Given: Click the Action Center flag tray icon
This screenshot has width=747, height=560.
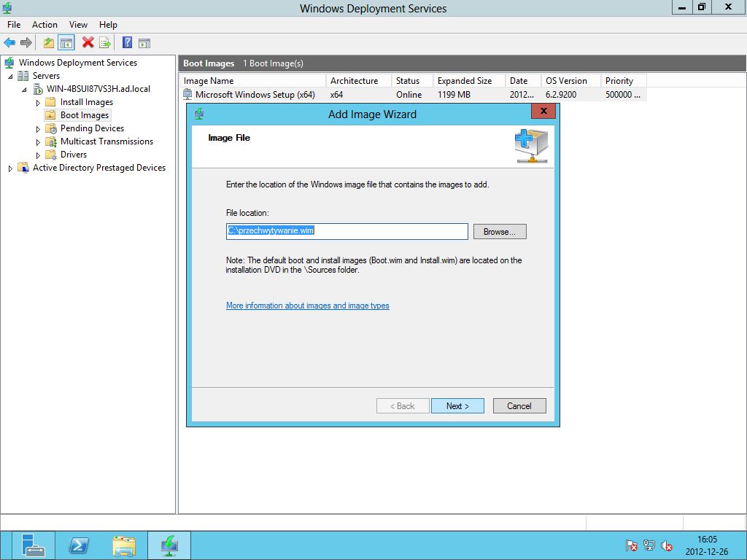Looking at the screenshot, I should 631,545.
